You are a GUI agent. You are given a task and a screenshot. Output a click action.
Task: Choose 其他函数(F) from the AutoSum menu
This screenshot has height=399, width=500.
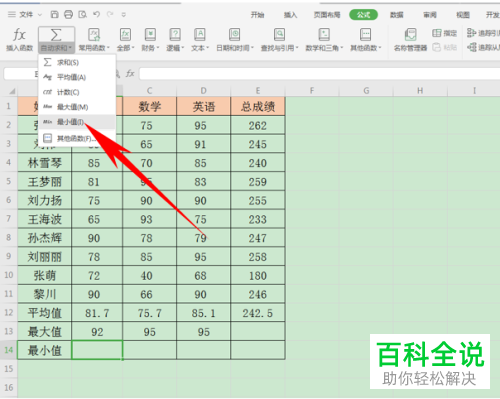coord(77,138)
